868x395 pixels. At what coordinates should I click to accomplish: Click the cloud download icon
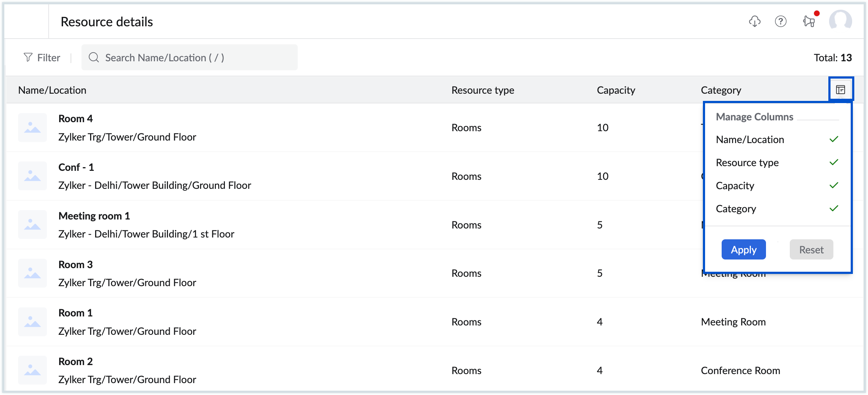click(x=754, y=22)
